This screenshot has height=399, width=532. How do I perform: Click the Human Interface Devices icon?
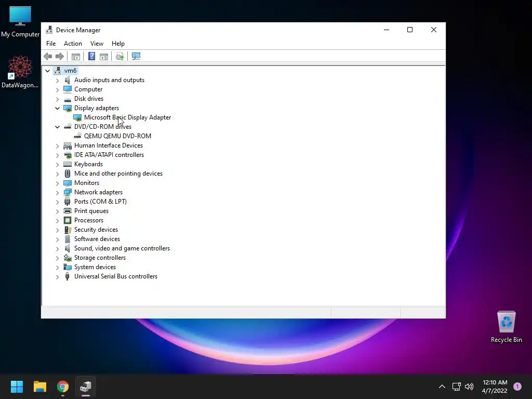click(x=68, y=145)
